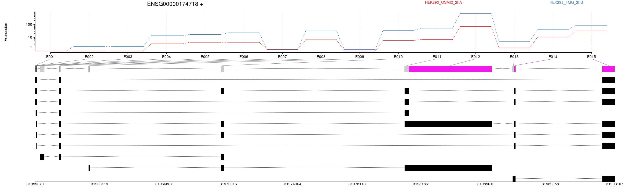
Task: Click the red expression line peak at E012
Action: (x=475, y=27)
